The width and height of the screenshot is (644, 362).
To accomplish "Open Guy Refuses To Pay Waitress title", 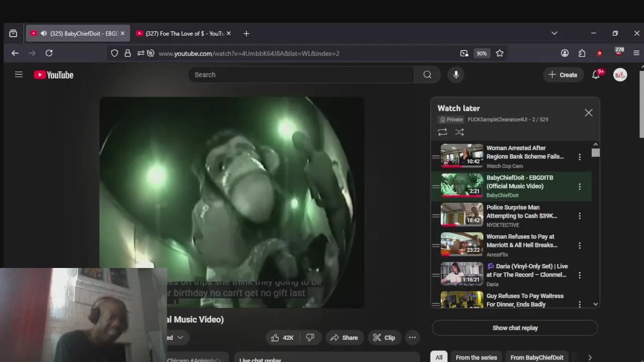I will tap(525, 300).
